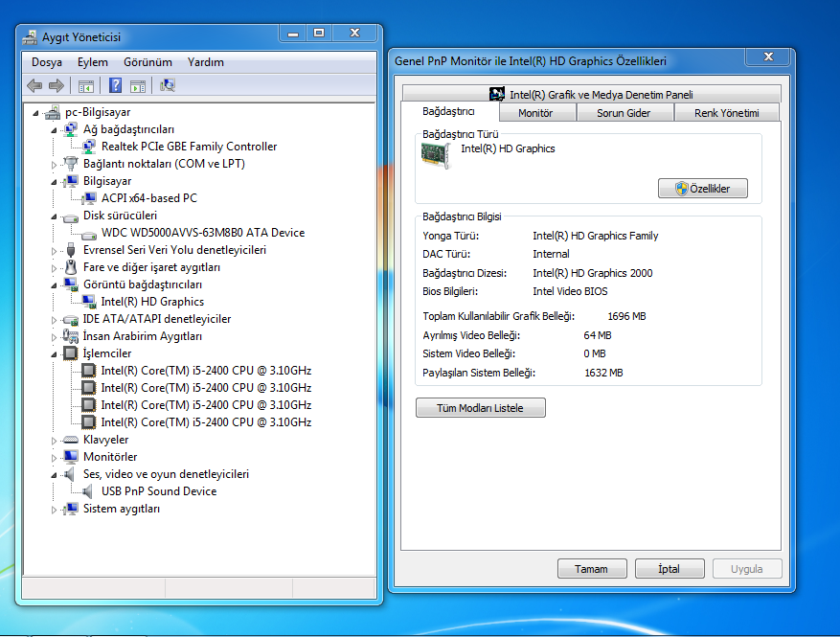Select the Realtek PCIe GBE Family Controller device
This screenshot has width=840, height=637.
pos(189,147)
